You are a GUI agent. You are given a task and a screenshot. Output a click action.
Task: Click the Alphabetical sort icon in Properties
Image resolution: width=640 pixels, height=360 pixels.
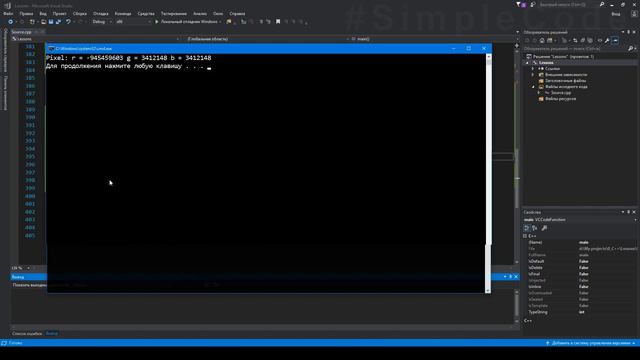[535, 228]
